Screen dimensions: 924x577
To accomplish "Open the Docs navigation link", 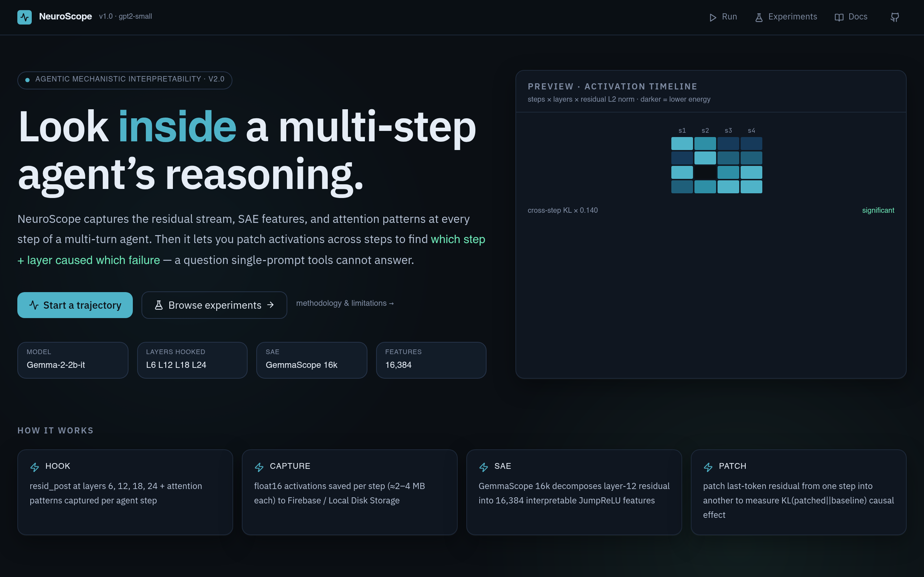I will click(x=851, y=17).
